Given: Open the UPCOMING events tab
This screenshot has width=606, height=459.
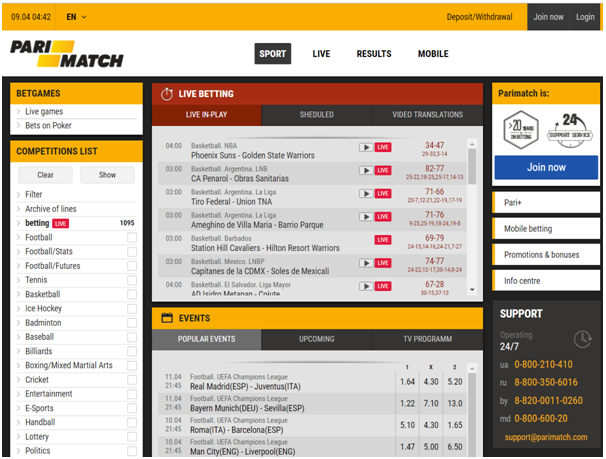Looking at the screenshot, I should point(317,339).
